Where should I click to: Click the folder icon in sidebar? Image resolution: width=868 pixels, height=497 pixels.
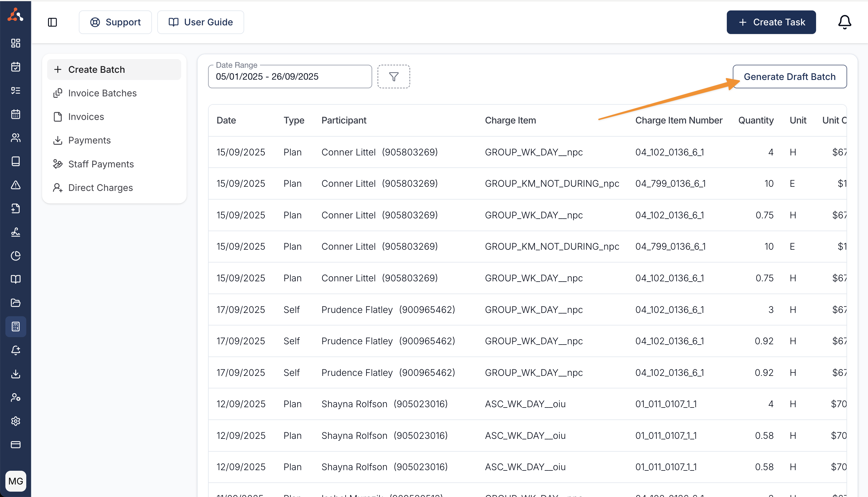pos(16,303)
